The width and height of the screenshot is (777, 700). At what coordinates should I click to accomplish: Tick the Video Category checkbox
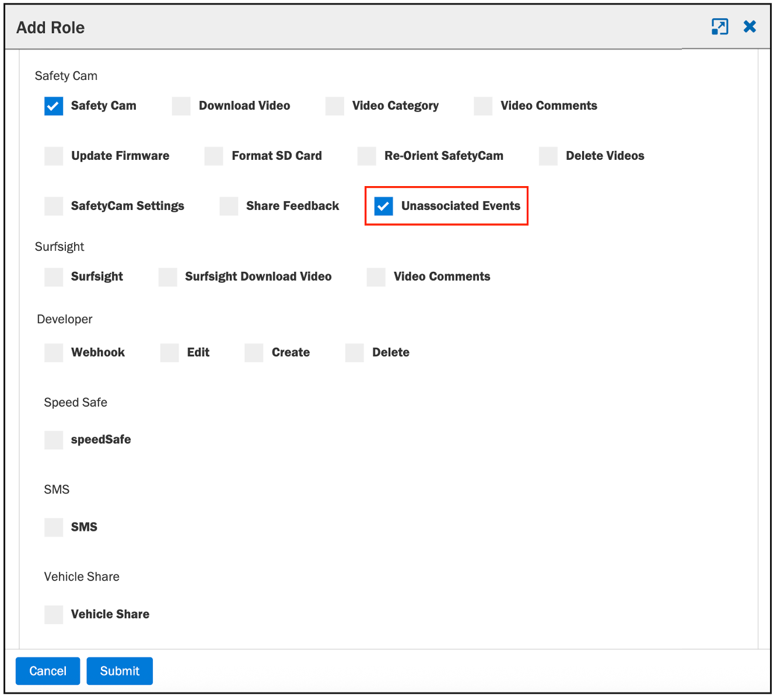point(335,106)
